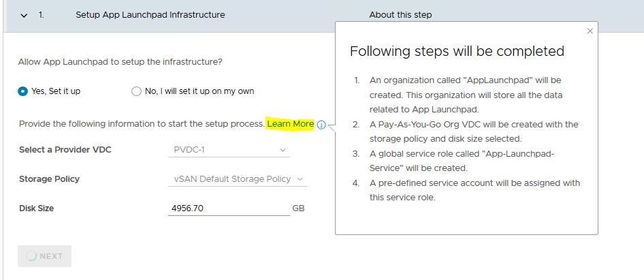Select the Yes, Set it up option

click(x=23, y=91)
